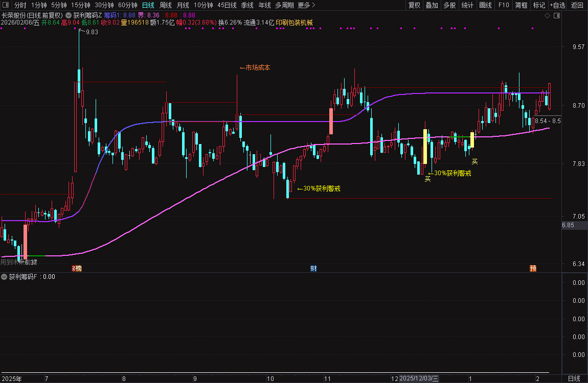Select the 60分钟 period tab
The height and width of the screenshot is (383, 588).
point(127,5)
